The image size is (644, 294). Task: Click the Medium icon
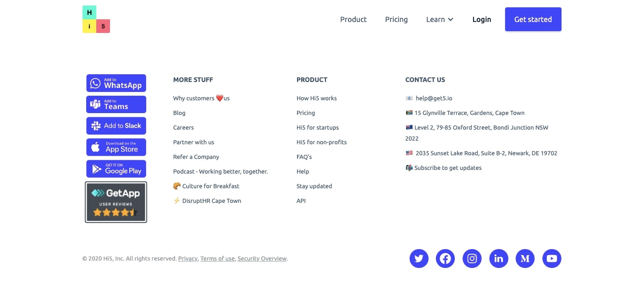(525, 259)
